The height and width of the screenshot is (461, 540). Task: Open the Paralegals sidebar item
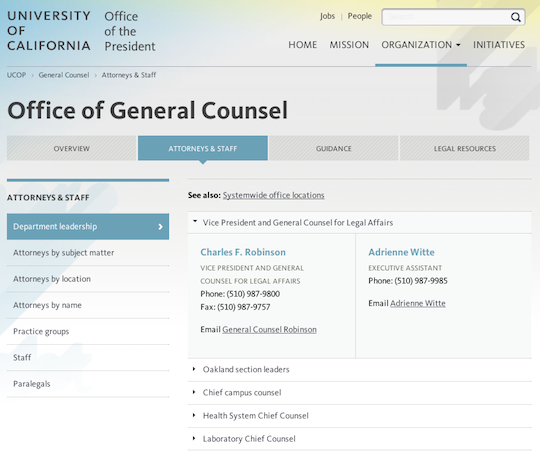click(x=88, y=384)
